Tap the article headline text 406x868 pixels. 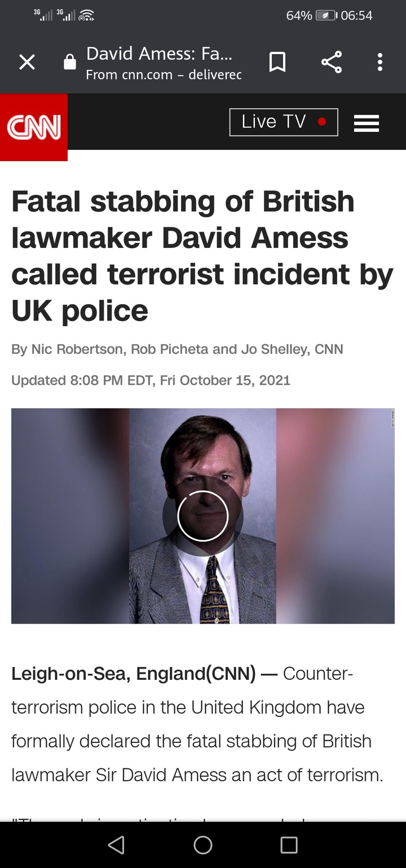pyautogui.click(x=202, y=256)
